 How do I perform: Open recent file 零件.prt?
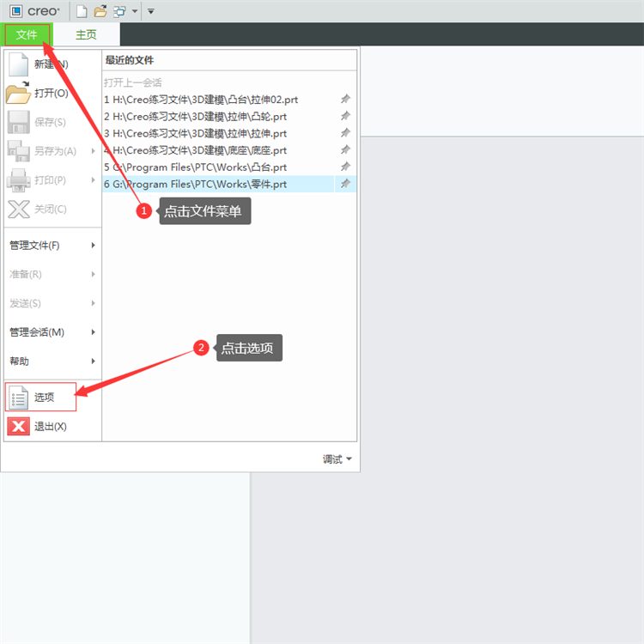[x=218, y=184]
